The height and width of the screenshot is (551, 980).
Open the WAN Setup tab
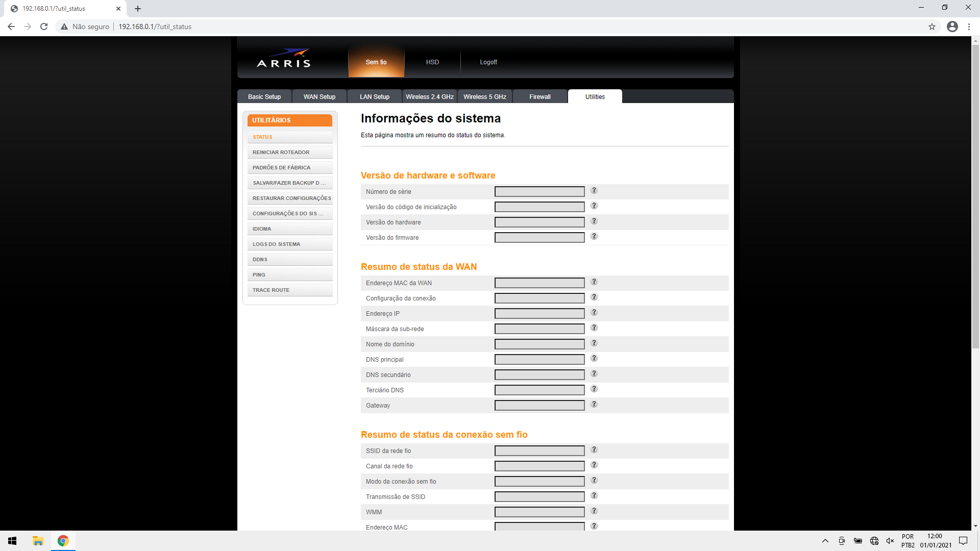pos(320,96)
